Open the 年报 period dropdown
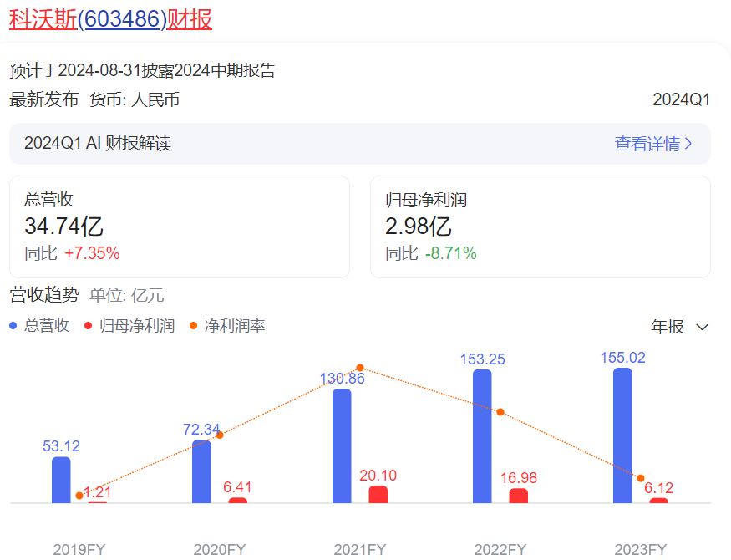The height and width of the screenshot is (560, 731). tap(680, 327)
